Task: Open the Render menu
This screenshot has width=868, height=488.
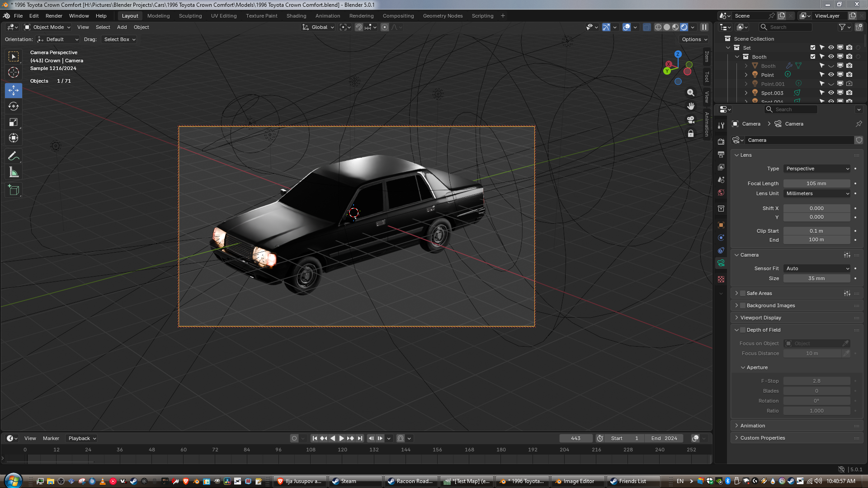Action: tap(54, 16)
